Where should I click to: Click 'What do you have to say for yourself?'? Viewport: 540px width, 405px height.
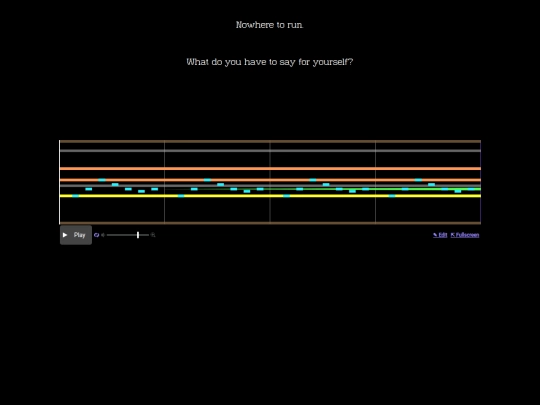coord(270,62)
